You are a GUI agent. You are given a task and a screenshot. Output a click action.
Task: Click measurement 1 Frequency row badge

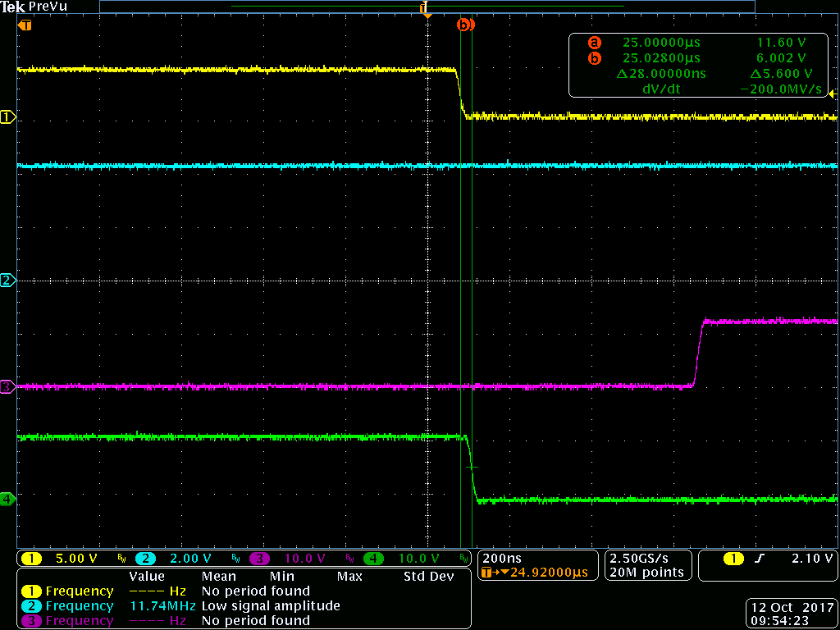[x=32, y=591]
